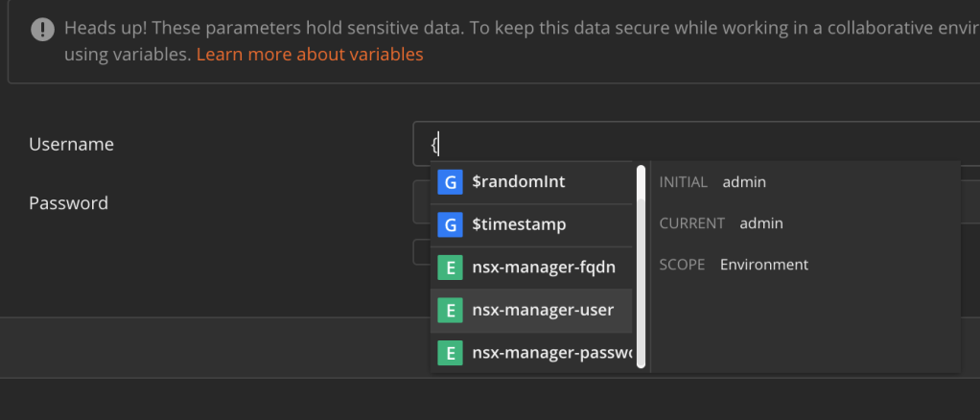Select the highlighted nsx-manager-user variable
Viewport: 980px width, 420px height.
543,310
